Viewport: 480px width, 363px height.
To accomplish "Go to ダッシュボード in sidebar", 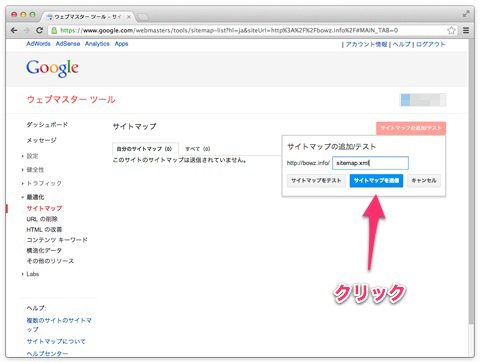I will point(47,125).
